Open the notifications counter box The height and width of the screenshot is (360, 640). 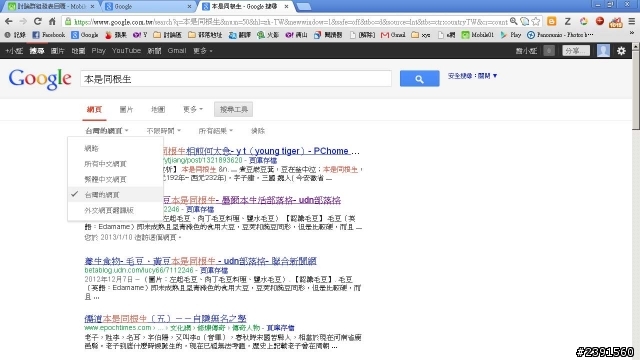click(x=549, y=51)
